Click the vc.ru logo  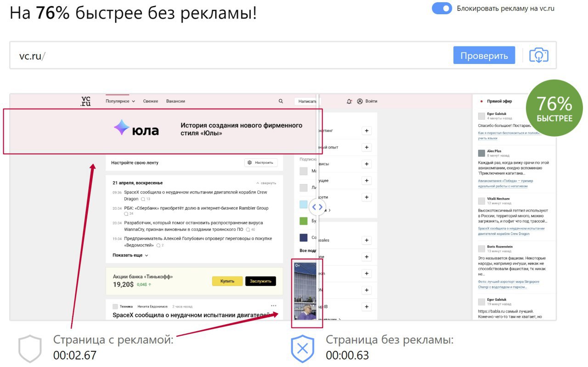[x=86, y=101]
